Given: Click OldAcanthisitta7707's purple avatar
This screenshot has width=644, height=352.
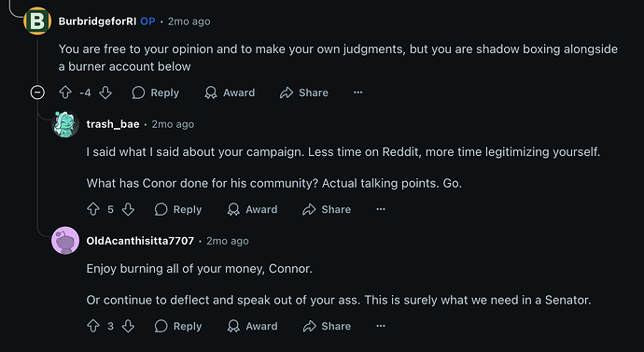Looking at the screenshot, I should [x=65, y=241].
